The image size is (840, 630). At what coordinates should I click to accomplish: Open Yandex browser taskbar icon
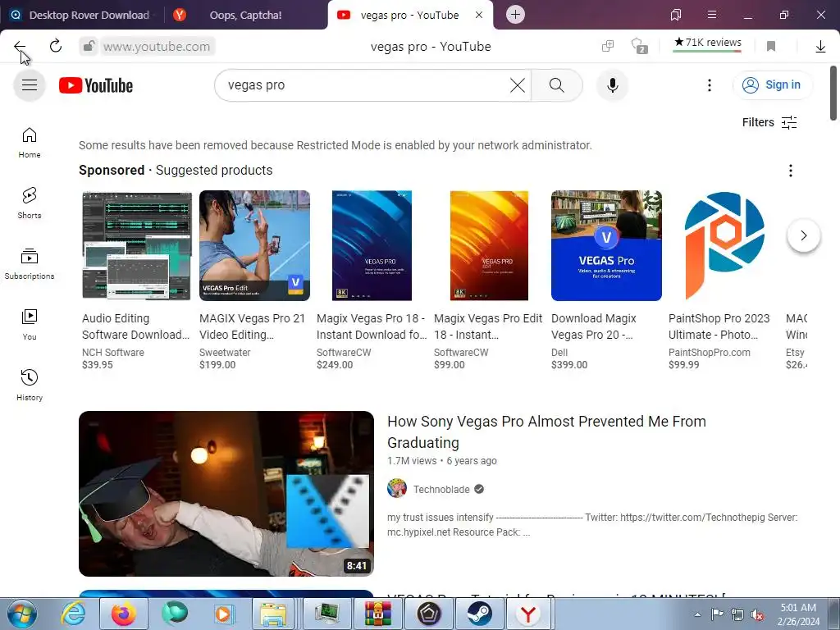pyautogui.click(x=528, y=614)
